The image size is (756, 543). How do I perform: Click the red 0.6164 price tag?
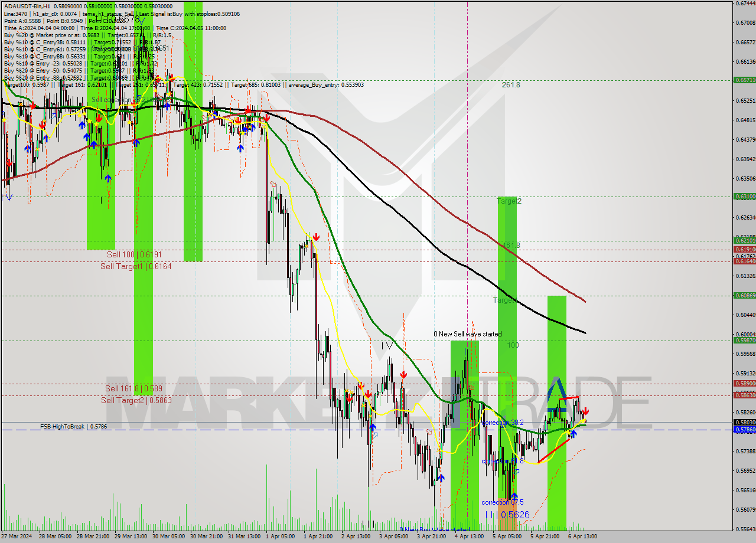744,261
